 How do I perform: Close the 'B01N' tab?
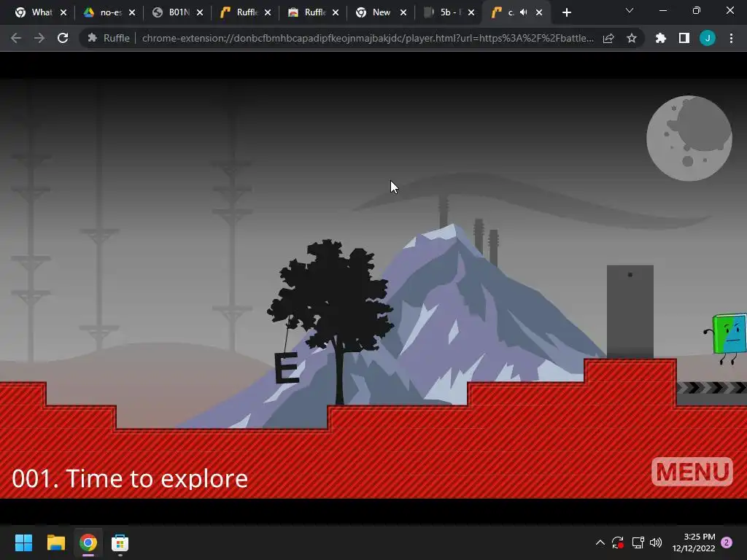(200, 13)
